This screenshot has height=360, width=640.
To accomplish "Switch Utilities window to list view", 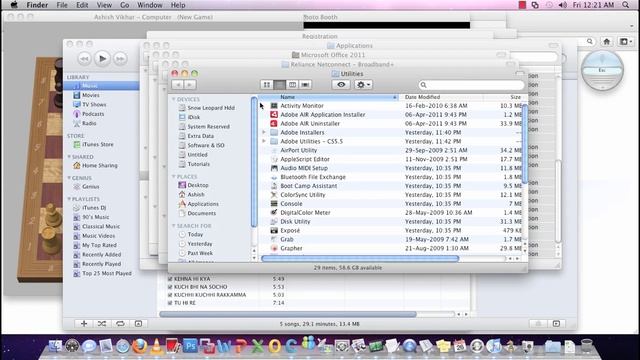I will [x=280, y=84].
